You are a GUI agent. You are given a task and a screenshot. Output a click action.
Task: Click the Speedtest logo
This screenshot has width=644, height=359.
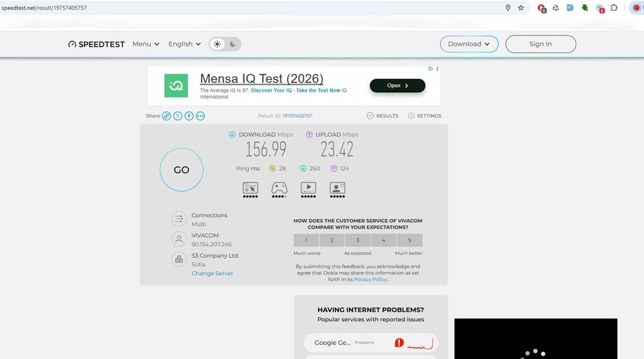coord(96,44)
